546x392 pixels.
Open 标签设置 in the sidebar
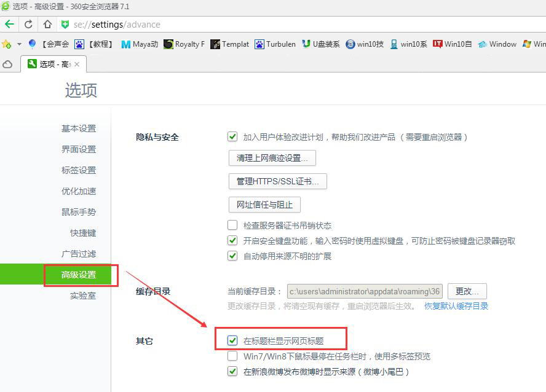79,170
